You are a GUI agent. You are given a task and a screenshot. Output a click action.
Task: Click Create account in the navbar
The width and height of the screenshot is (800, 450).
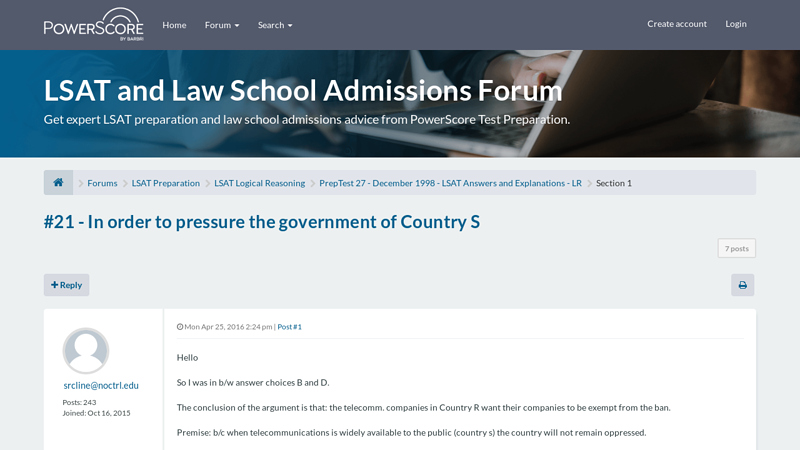[676, 24]
